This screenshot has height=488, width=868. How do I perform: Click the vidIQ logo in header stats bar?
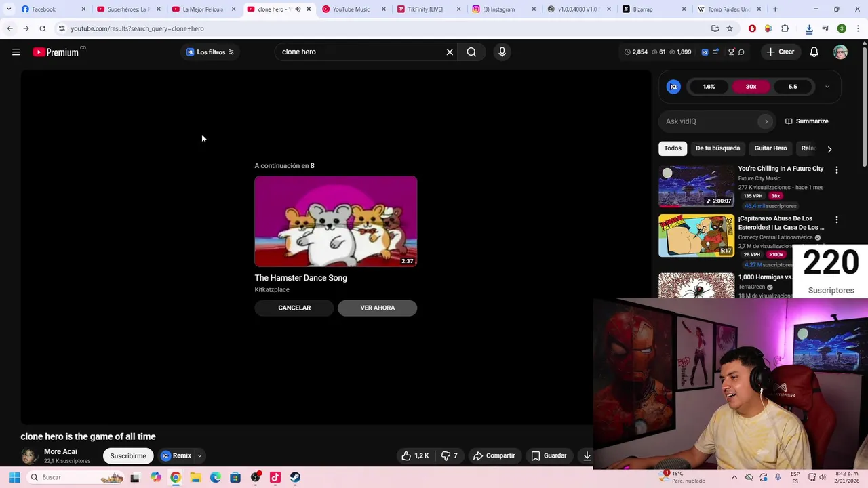click(x=705, y=52)
